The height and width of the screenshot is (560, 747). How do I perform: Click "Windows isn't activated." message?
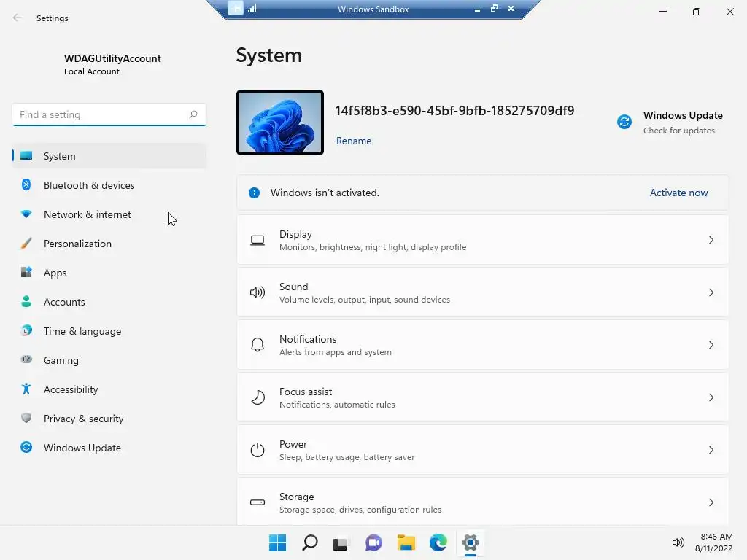(x=325, y=192)
